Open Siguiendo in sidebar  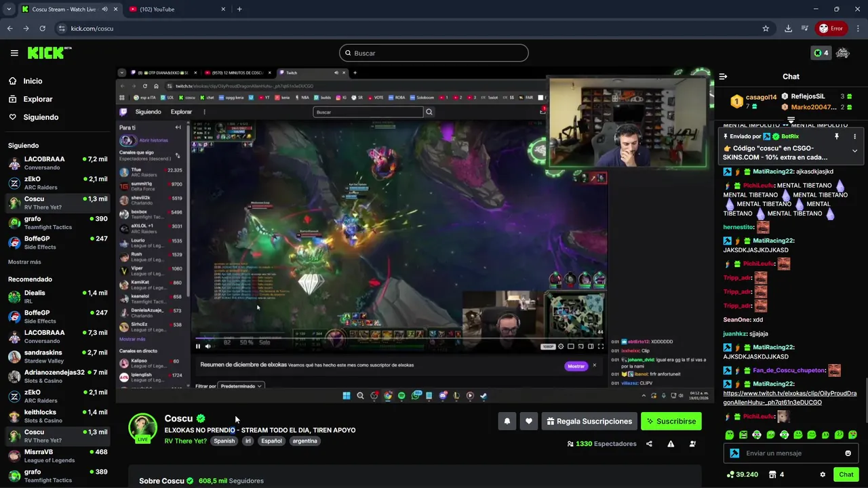point(34,117)
